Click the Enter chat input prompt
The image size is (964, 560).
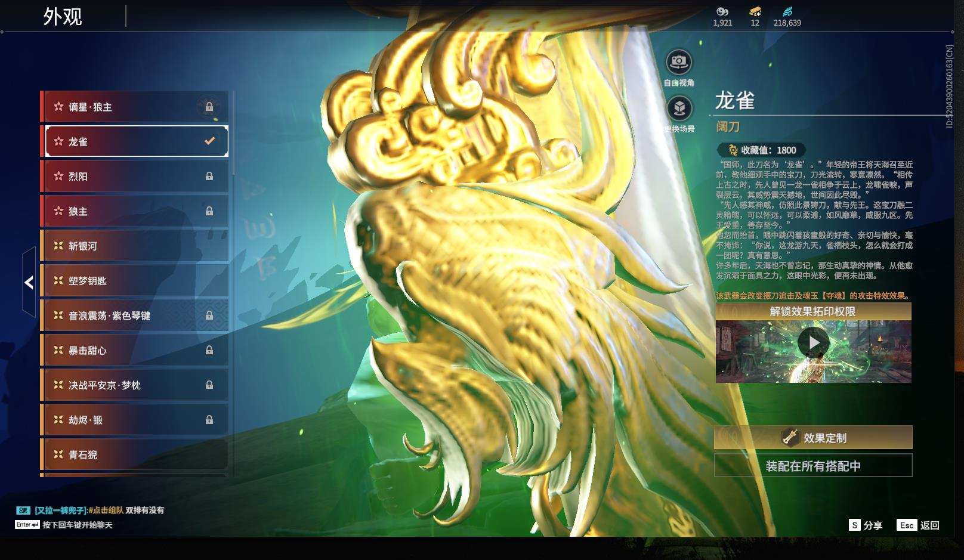[64, 525]
